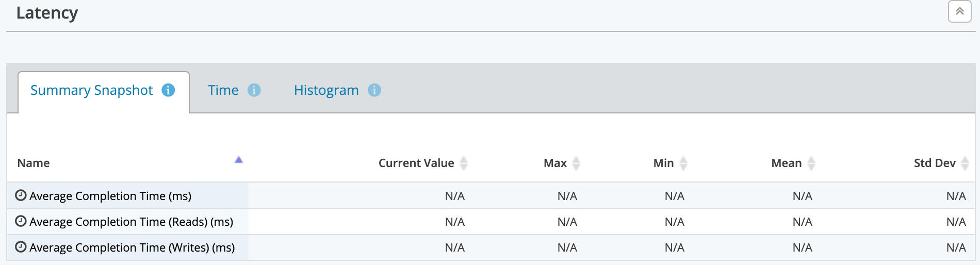Click clock icon beside Average Completion Time (Writes)

21,247
